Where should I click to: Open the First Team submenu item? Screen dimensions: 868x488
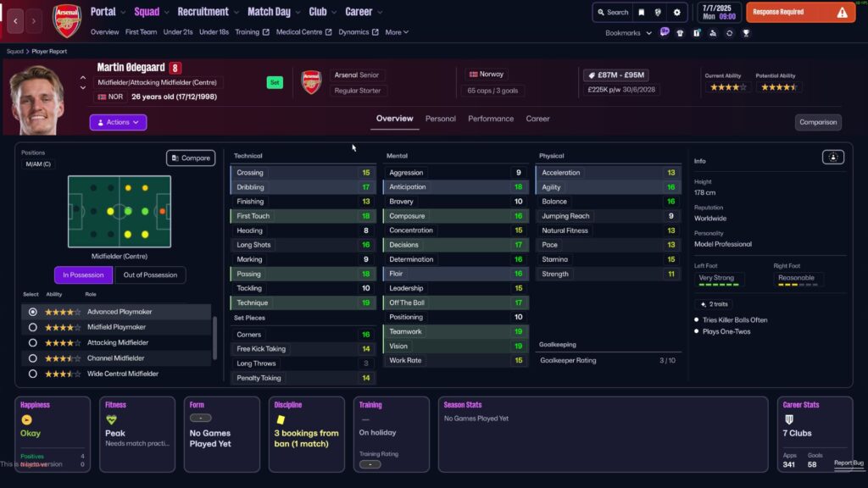tap(141, 32)
